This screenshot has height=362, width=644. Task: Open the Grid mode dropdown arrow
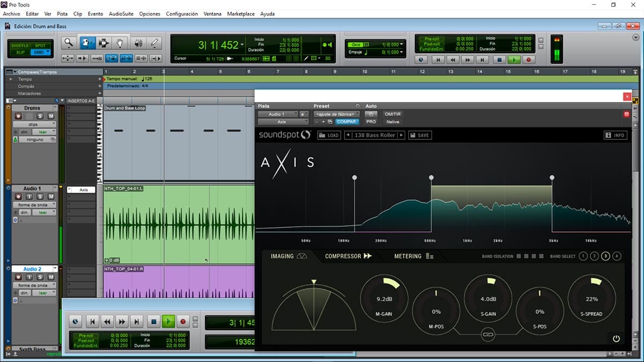click(x=48, y=52)
